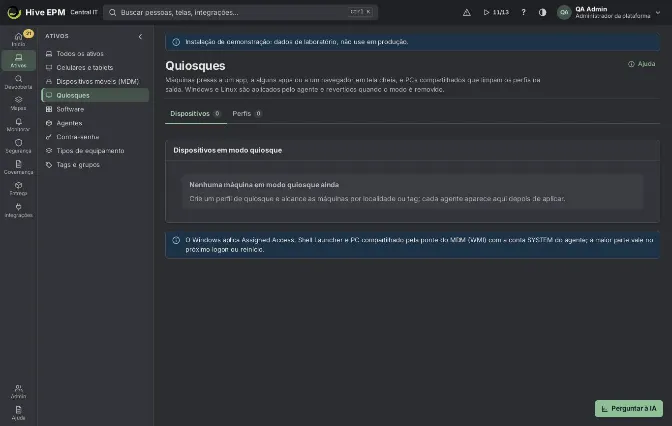Screen dimensions: 672x426
Task: Toggle dark/light theme contrast icon
Action: [543, 12]
